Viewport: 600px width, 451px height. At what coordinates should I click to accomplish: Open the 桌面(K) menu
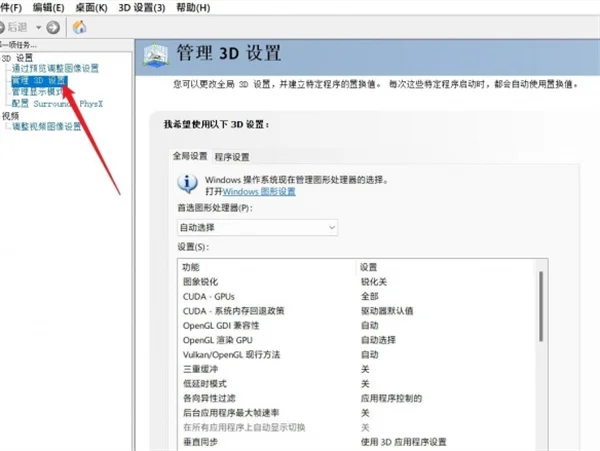[90, 6]
